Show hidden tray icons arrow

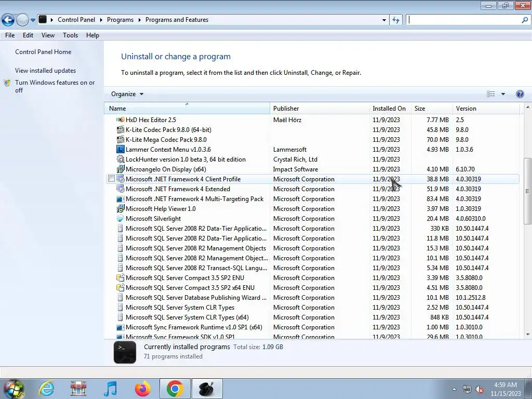[454, 390]
